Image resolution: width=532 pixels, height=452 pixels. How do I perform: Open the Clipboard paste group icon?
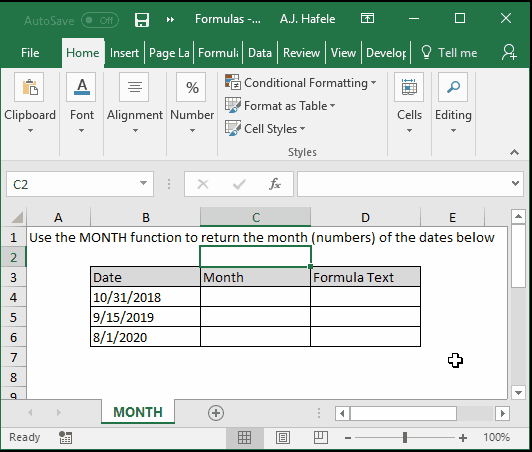click(29, 87)
